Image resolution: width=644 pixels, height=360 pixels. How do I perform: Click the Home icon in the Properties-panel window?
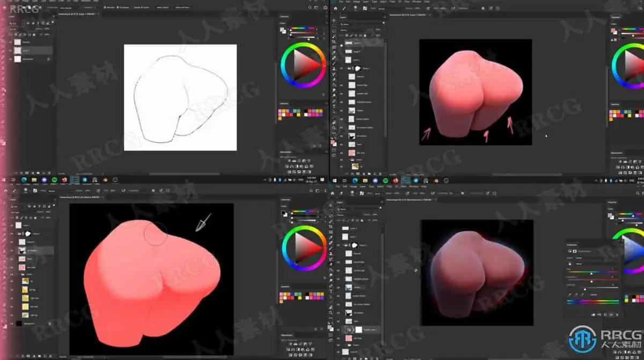click(332, 193)
